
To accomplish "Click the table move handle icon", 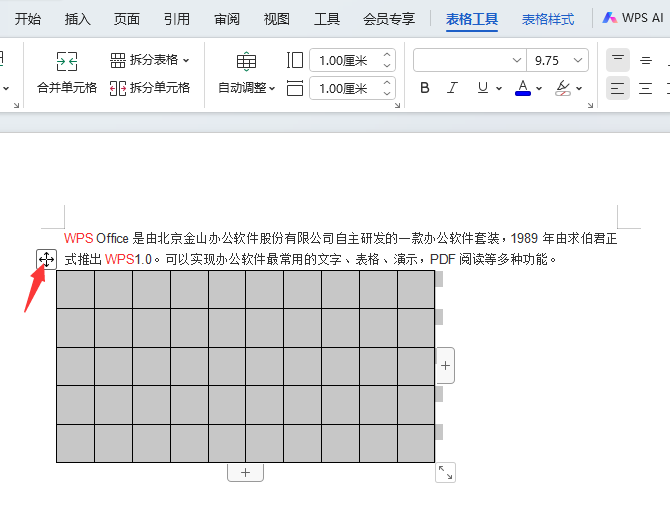I will 46,259.
